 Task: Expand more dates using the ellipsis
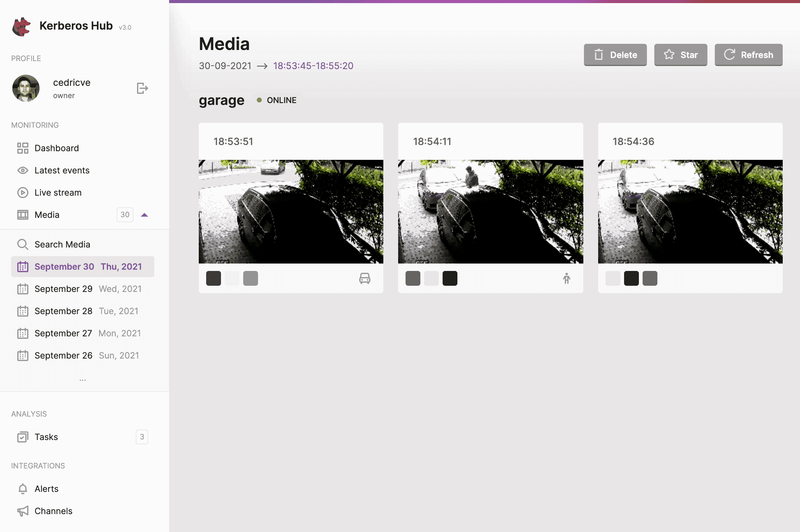tap(82, 380)
